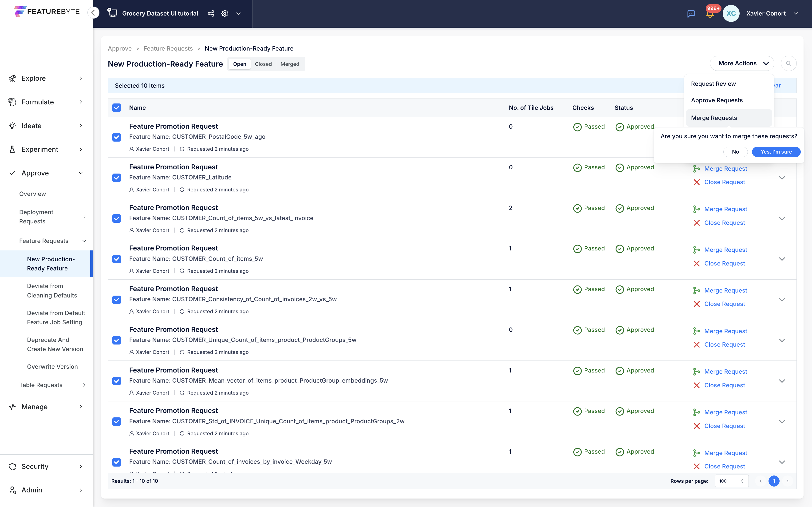Uncheck the select-all checkbox in the header

(x=117, y=108)
